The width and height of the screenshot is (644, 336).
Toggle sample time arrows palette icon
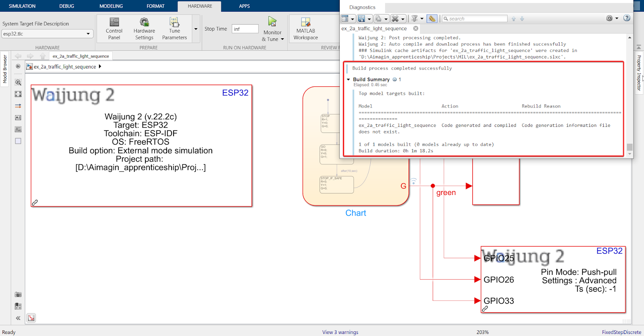tap(18, 106)
